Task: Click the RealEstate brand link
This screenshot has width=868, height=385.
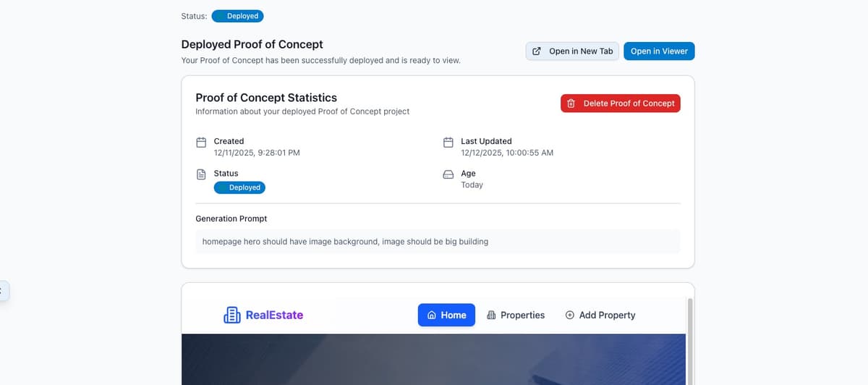Action: pyautogui.click(x=264, y=315)
